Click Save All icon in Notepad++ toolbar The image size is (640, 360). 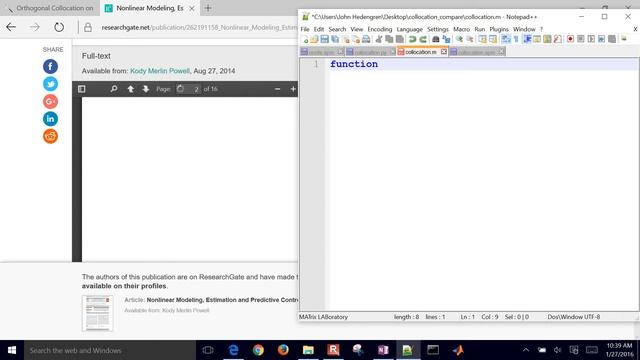(x=335, y=39)
